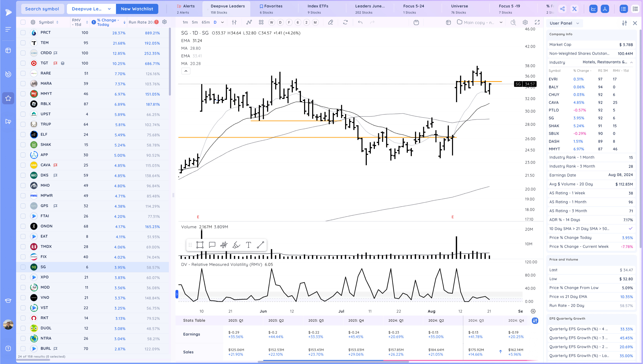Click the Search symbol field
Screen dimensions: 643x364
tap(42, 9)
